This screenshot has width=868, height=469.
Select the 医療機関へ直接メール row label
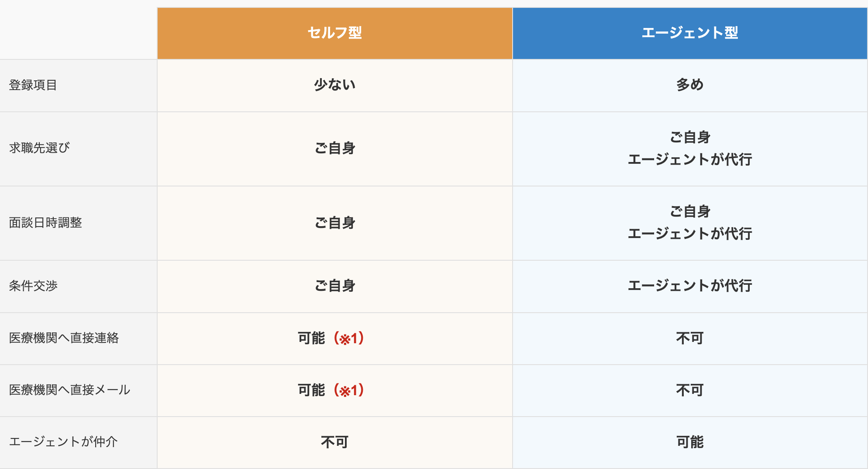(69, 390)
